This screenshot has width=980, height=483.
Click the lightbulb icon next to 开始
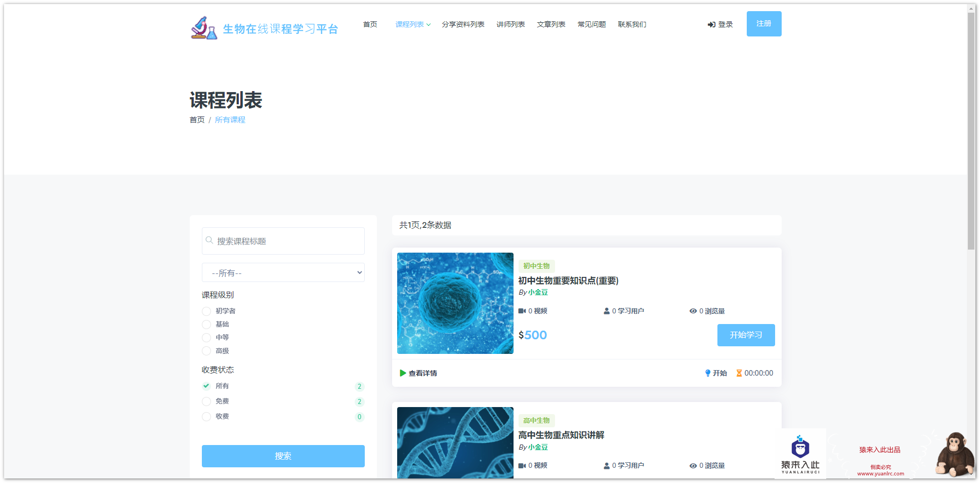708,373
